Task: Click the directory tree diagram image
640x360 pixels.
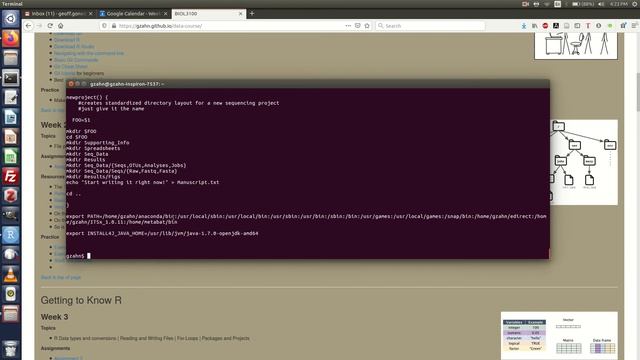Action: (584, 162)
